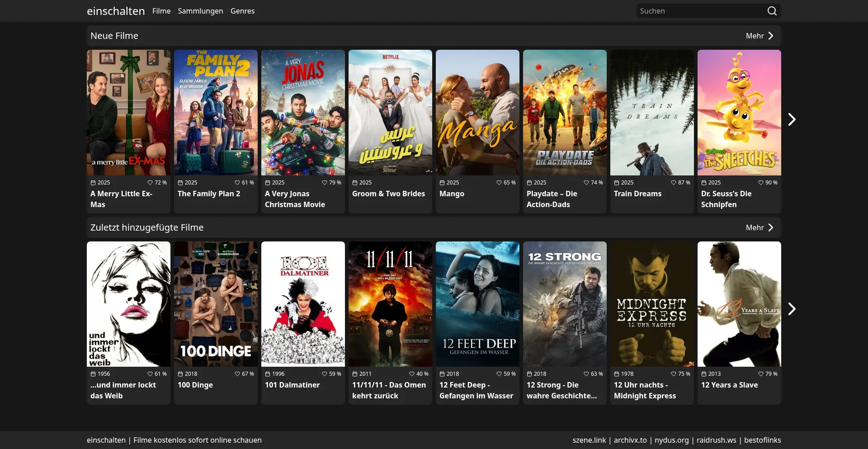The image size is (868, 449).
Task: Focus the Suchen search field
Action: click(x=700, y=11)
